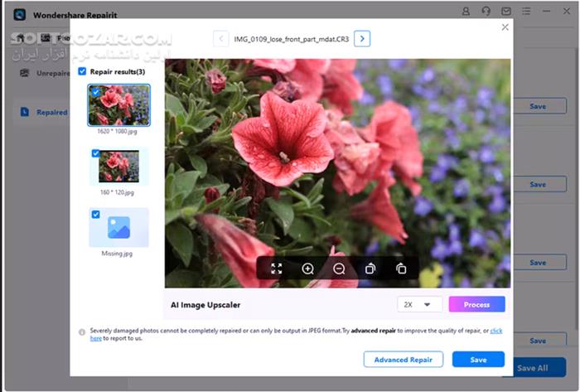Image resolution: width=580 pixels, height=392 pixels.
Task: Open the user account icon
Action: click(466, 12)
